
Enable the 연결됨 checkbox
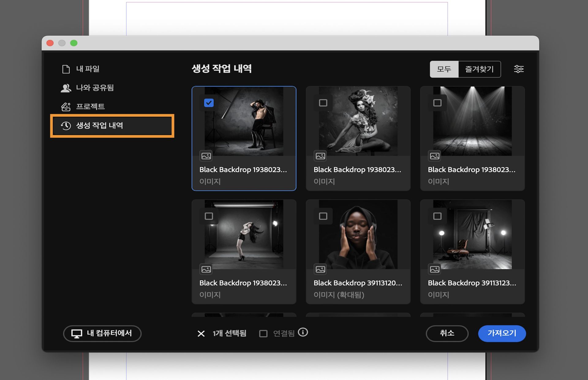coord(263,334)
